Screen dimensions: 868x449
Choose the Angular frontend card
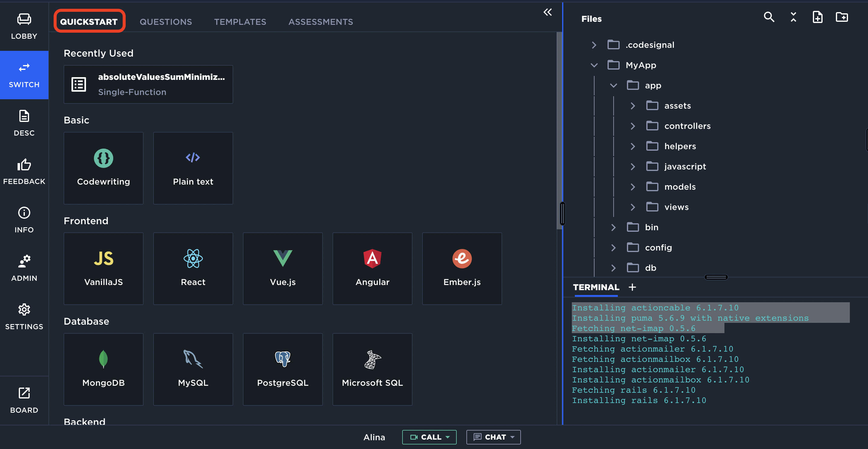(372, 269)
